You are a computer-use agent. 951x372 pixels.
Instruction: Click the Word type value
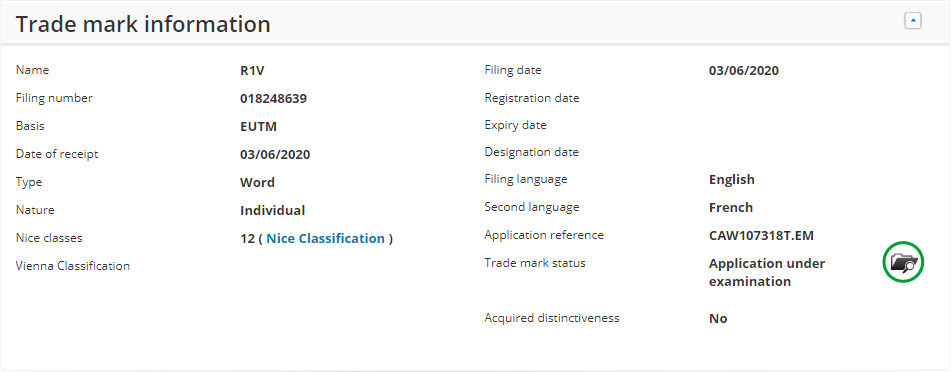tap(257, 183)
